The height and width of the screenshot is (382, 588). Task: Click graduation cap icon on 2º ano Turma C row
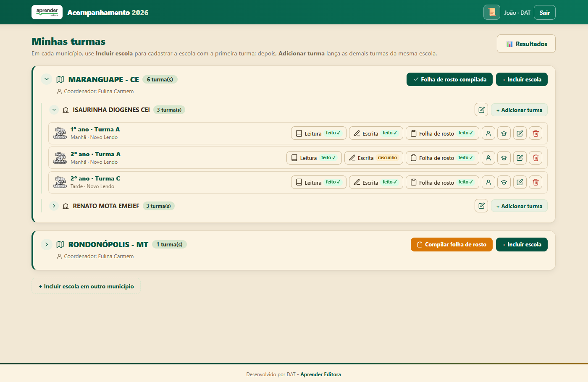click(x=504, y=182)
